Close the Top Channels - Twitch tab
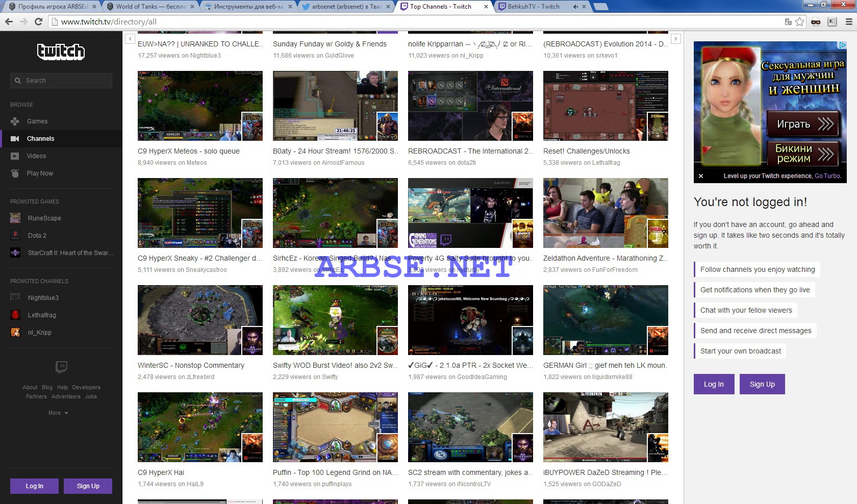 pyautogui.click(x=486, y=7)
